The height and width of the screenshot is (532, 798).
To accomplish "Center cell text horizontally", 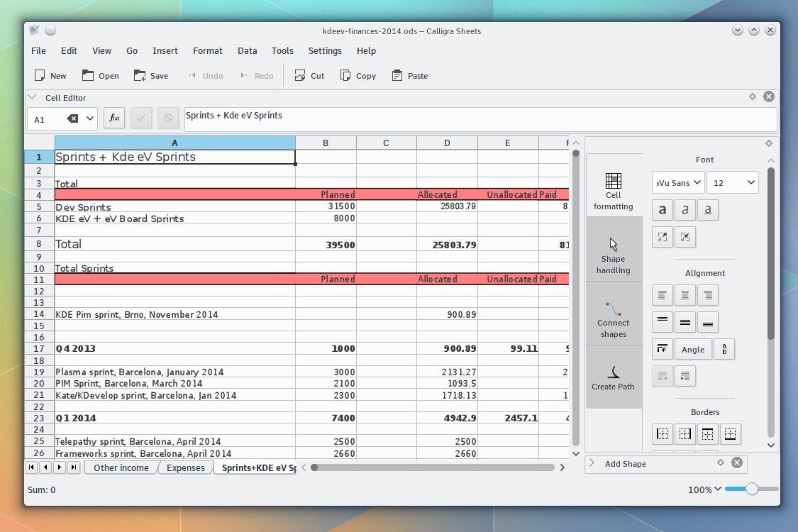I will coord(685,295).
